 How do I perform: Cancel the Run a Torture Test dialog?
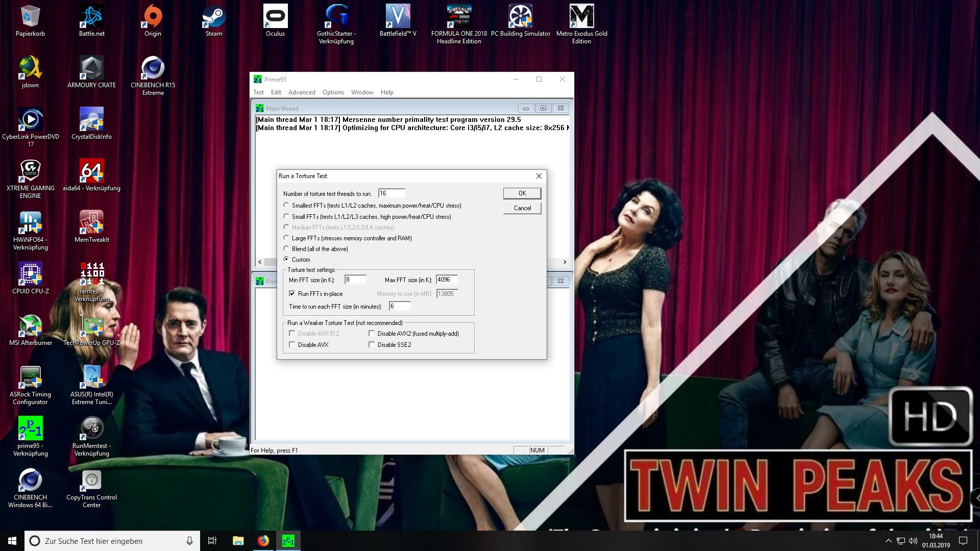522,208
